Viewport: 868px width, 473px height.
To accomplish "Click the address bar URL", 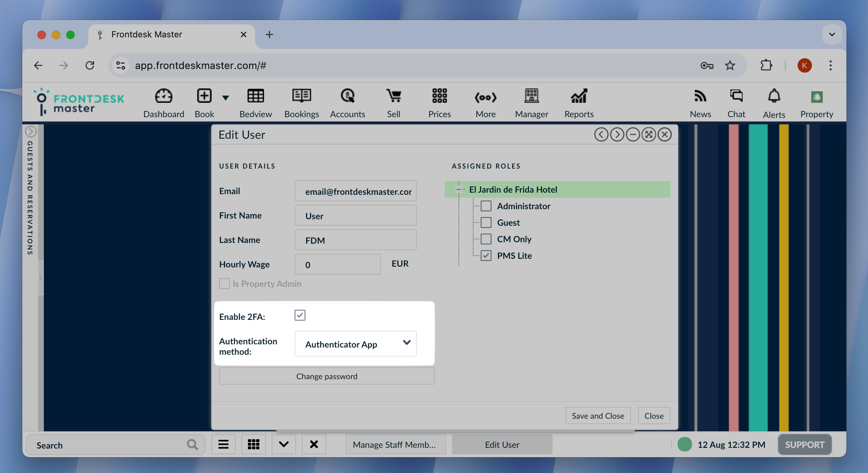I will pos(200,65).
